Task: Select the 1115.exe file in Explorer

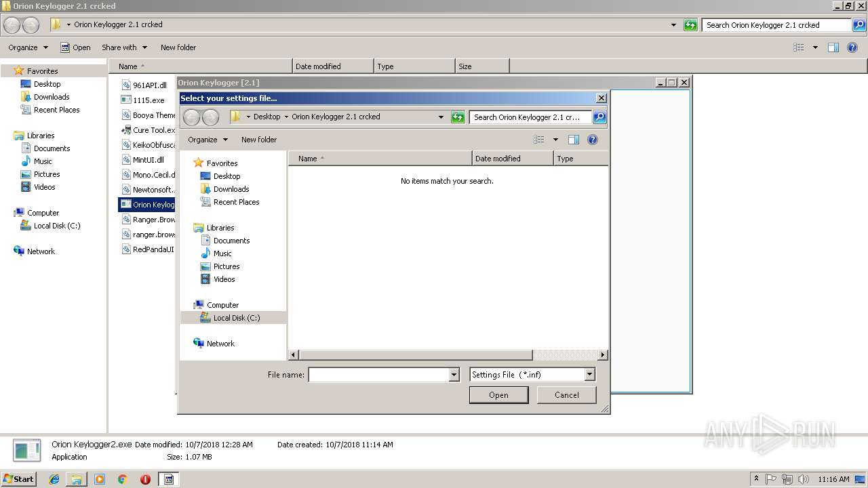Action: (143, 100)
